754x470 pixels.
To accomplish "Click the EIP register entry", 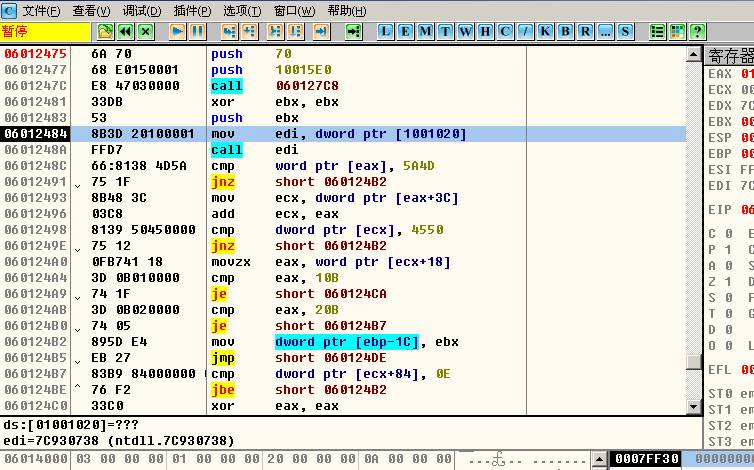I will (730, 210).
